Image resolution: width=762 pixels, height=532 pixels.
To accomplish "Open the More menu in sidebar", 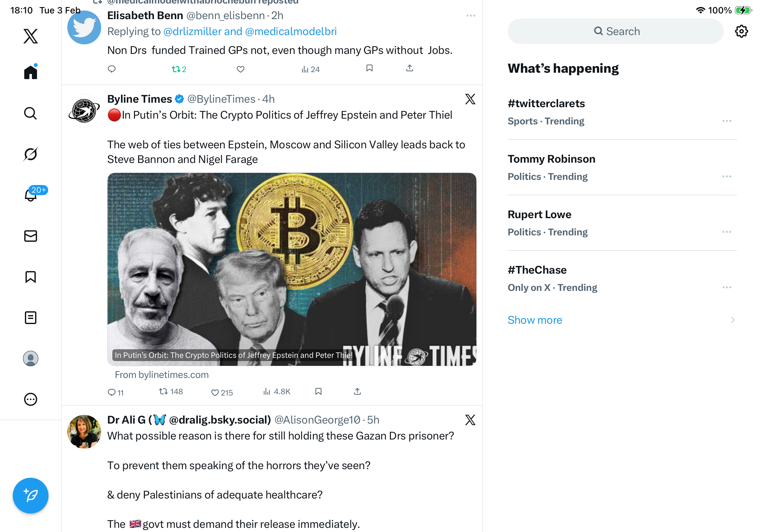I will (x=31, y=399).
